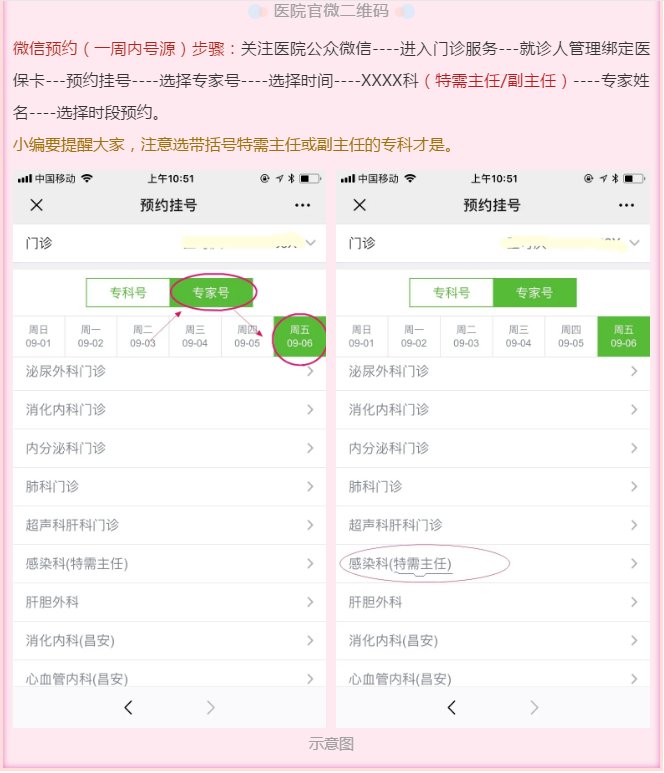Image resolution: width=664 pixels, height=773 pixels.
Task: Go forward using left phone's bottom forward arrow
Action: [x=210, y=708]
